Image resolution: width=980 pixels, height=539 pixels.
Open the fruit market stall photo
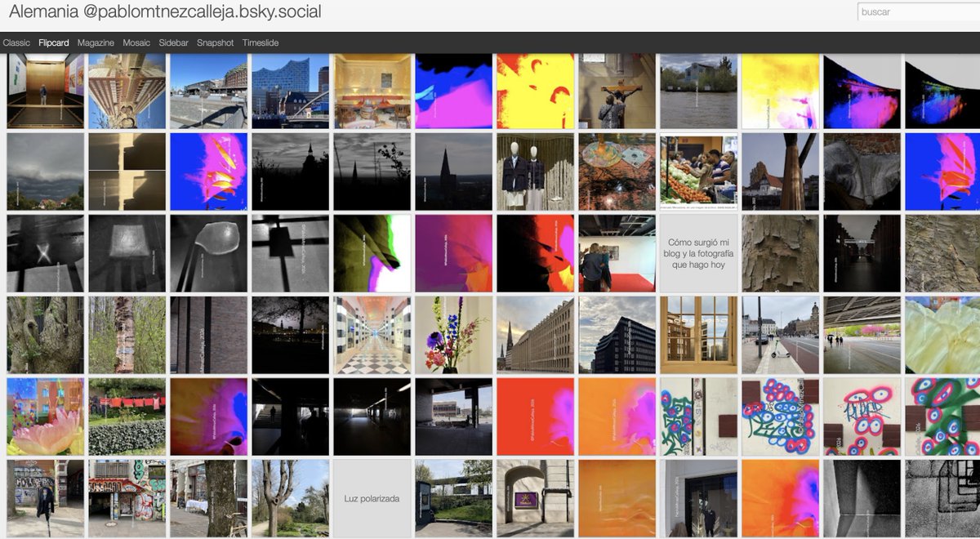coord(698,171)
